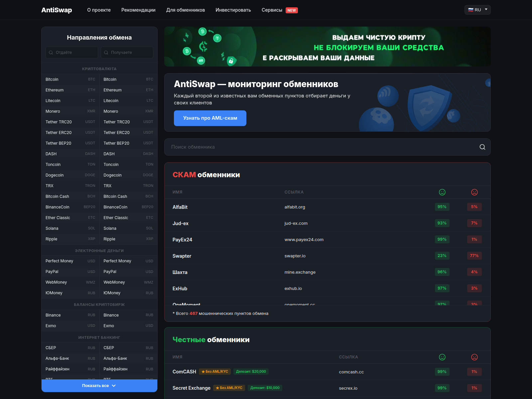Image resolution: width=532 pixels, height=399 pixels.
Task: Click ComCASH's Без AML/KYC badge
Action: [215, 372]
